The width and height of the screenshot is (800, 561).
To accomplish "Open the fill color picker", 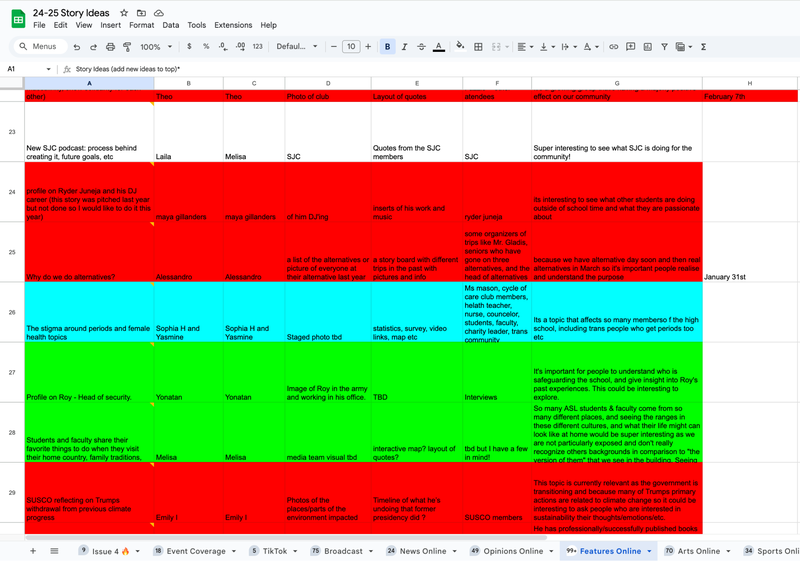I will pyautogui.click(x=460, y=47).
